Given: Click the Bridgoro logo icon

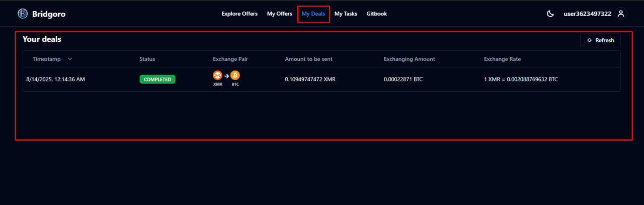Looking at the screenshot, I should point(23,14).
